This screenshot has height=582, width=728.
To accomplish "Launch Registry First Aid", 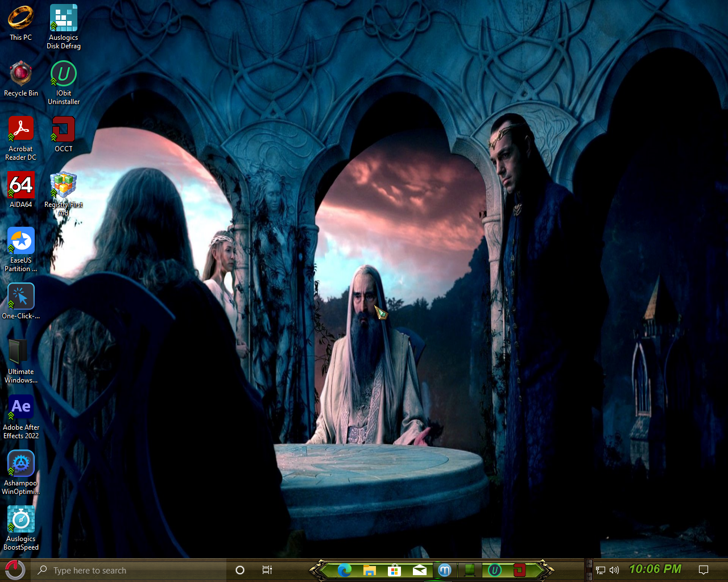I will click(x=64, y=194).
